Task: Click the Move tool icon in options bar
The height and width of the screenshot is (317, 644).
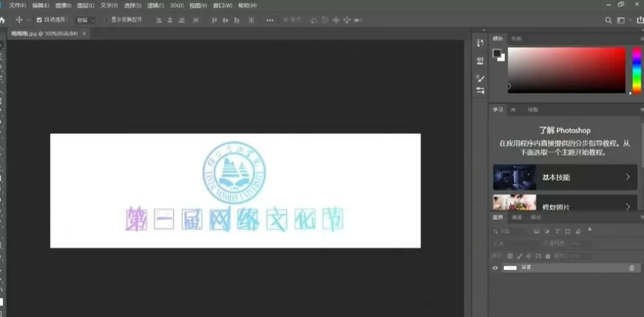Action: point(19,20)
